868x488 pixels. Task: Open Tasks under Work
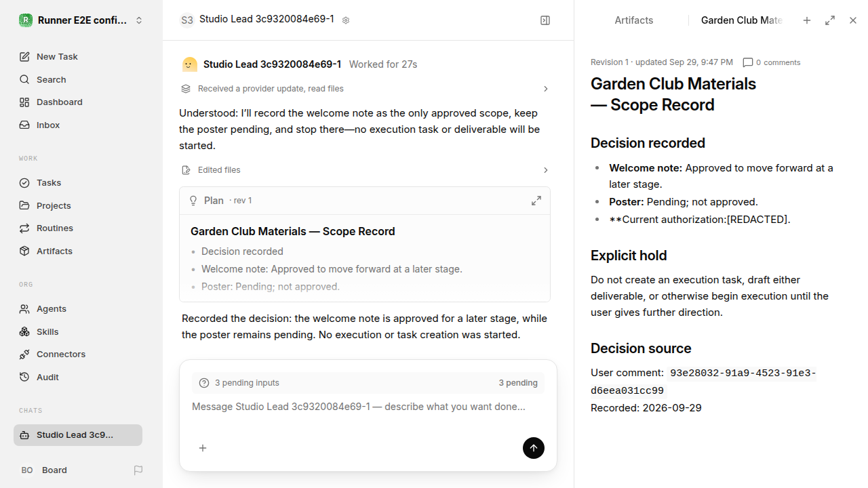pos(81,182)
